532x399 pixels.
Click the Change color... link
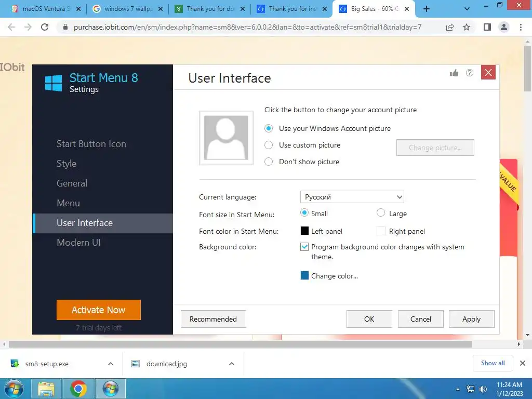point(335,276)
